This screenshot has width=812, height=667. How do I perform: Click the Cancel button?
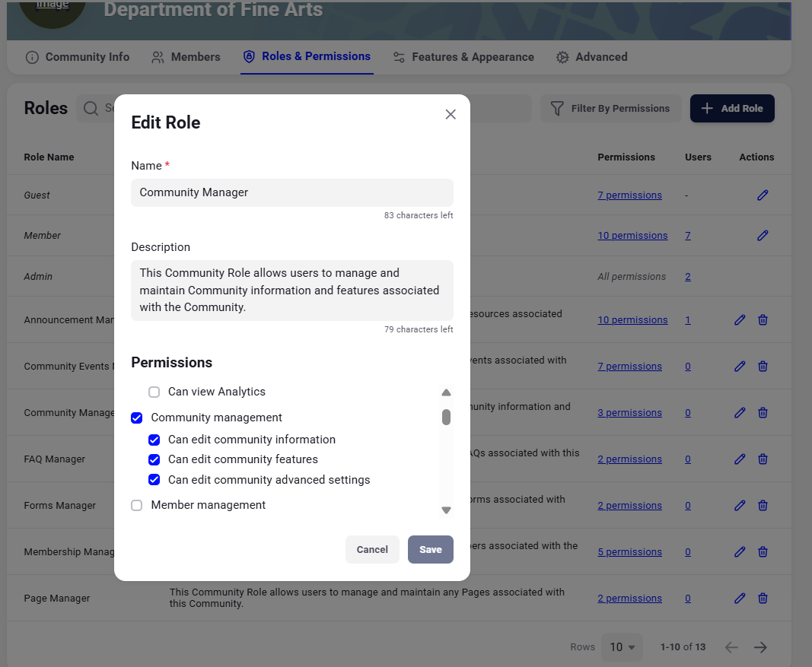(372, 550)
